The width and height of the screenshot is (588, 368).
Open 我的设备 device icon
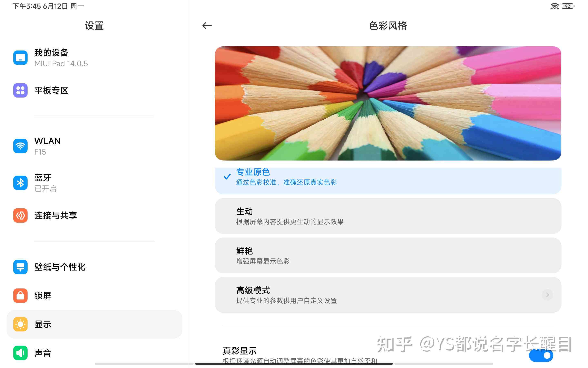click(20, 58)
